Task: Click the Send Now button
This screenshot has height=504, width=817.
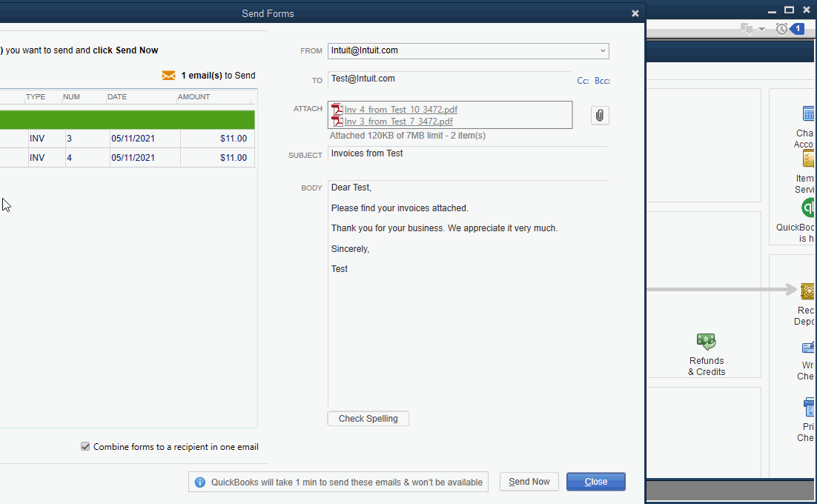Action: click(529, 481)
